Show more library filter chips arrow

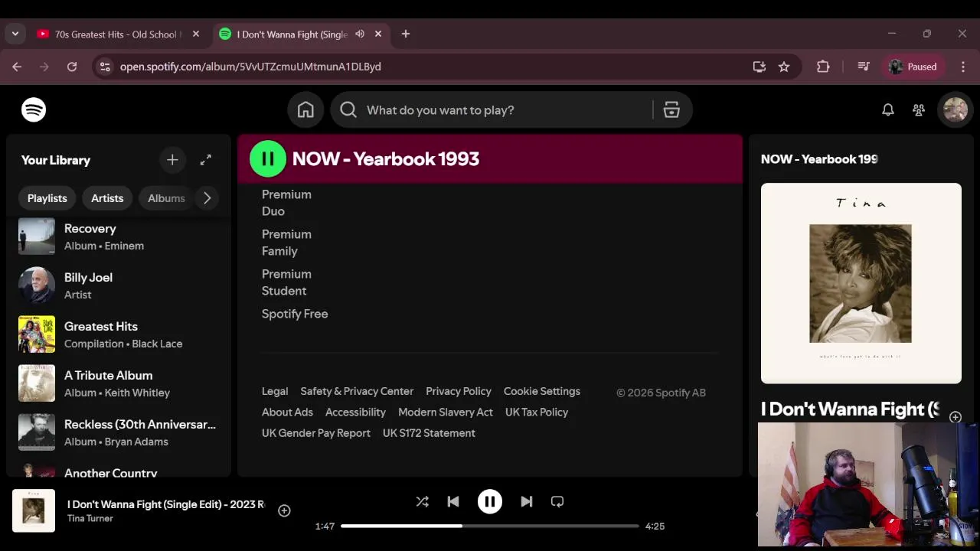207,198
